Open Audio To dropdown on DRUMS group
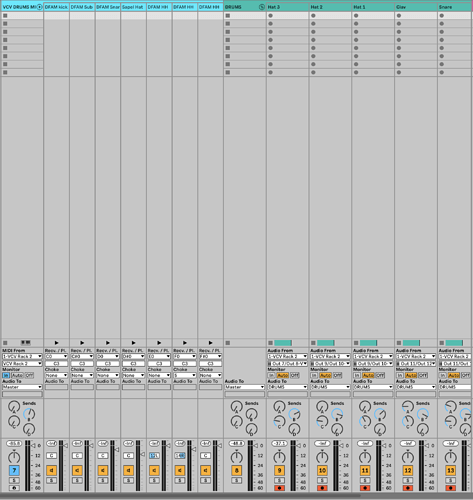473x500 pixels. click(x=245, y=387)
